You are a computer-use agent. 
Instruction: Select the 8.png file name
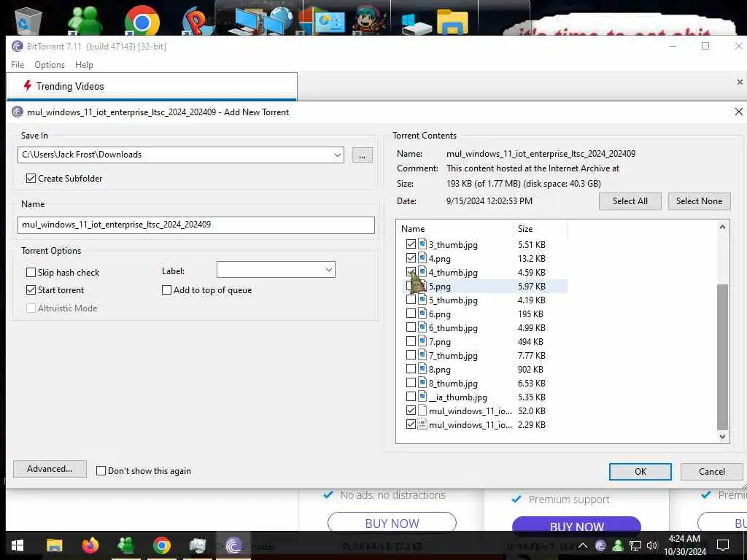[439, 369]
